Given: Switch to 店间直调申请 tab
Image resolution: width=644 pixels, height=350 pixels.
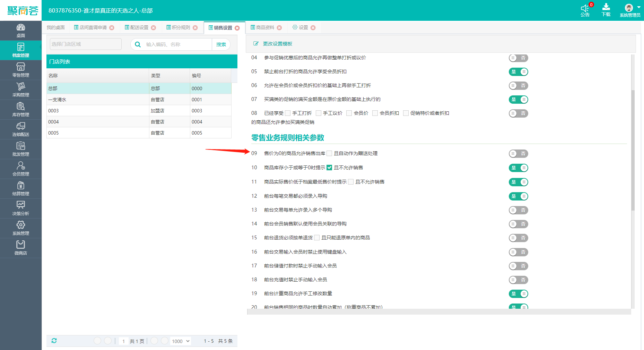Looking at the screenshot, I should point(90,27).
